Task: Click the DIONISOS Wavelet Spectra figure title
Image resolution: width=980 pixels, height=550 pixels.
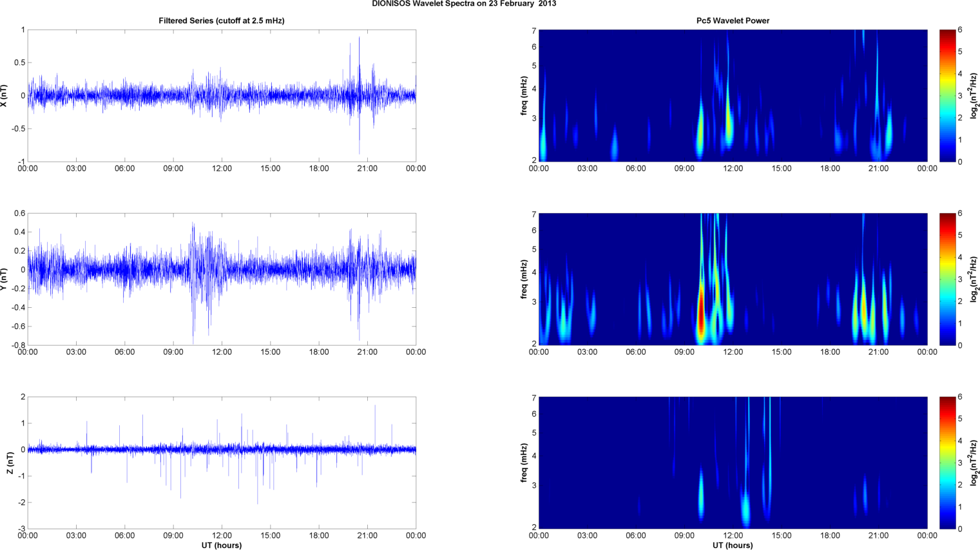Action: point(464,4)
